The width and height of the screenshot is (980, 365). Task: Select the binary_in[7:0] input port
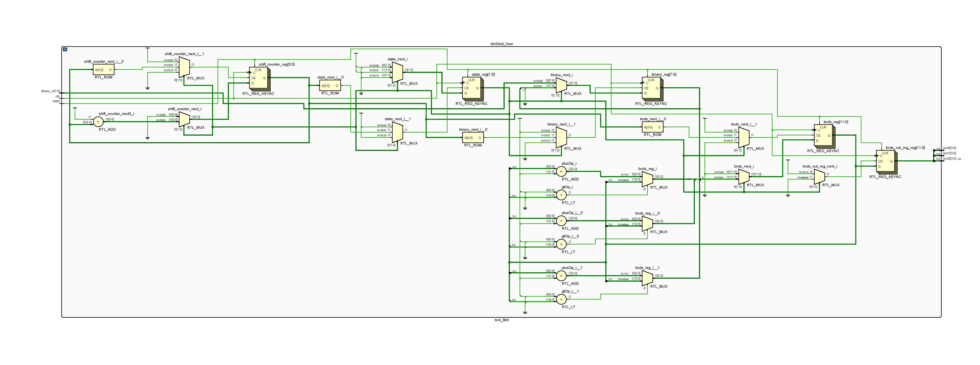pos(50,91)
